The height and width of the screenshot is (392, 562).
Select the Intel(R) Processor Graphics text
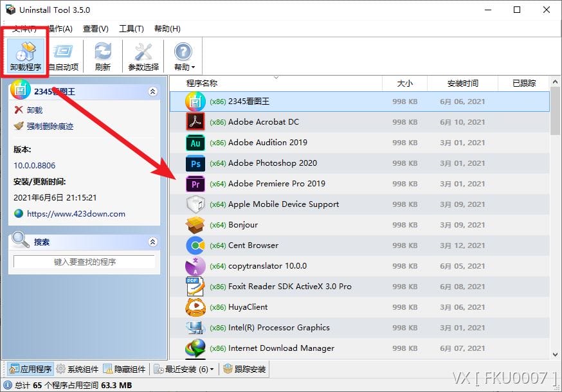[x=279, y=328]
